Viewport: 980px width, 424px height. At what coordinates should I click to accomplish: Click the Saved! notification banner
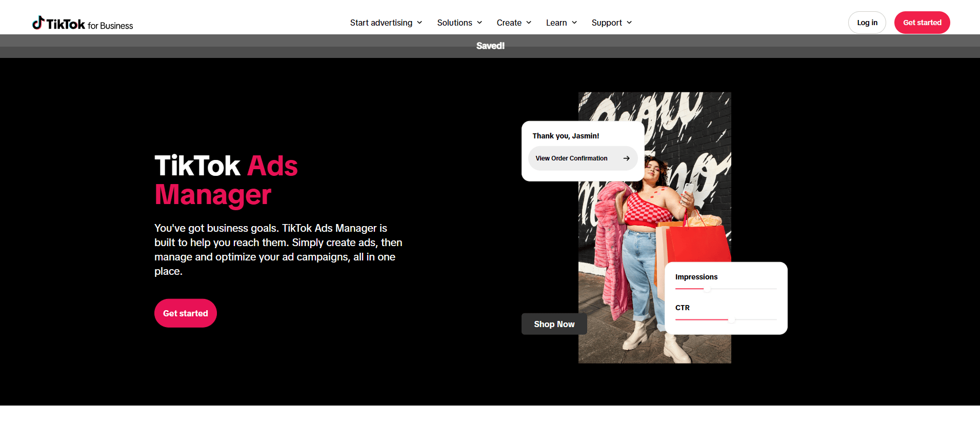pyautogui.click(x=490, y=46)
